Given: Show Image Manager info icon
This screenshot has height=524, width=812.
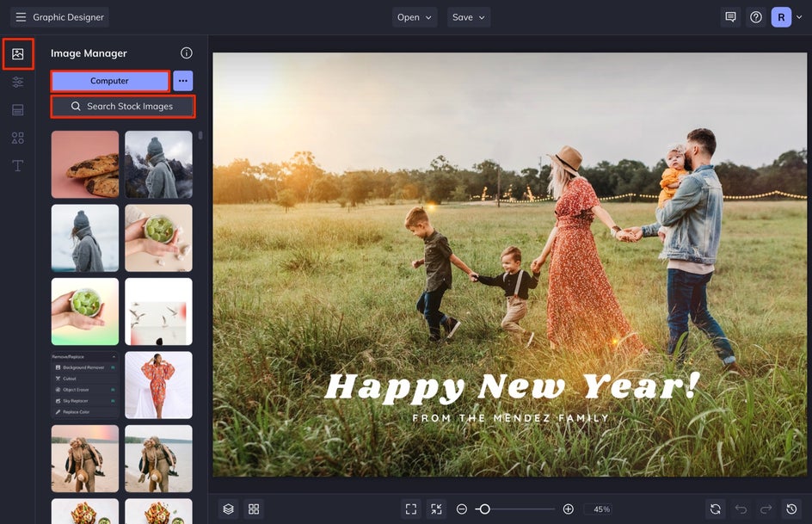Looking at the screenshot, I should [x=187, y=52].
